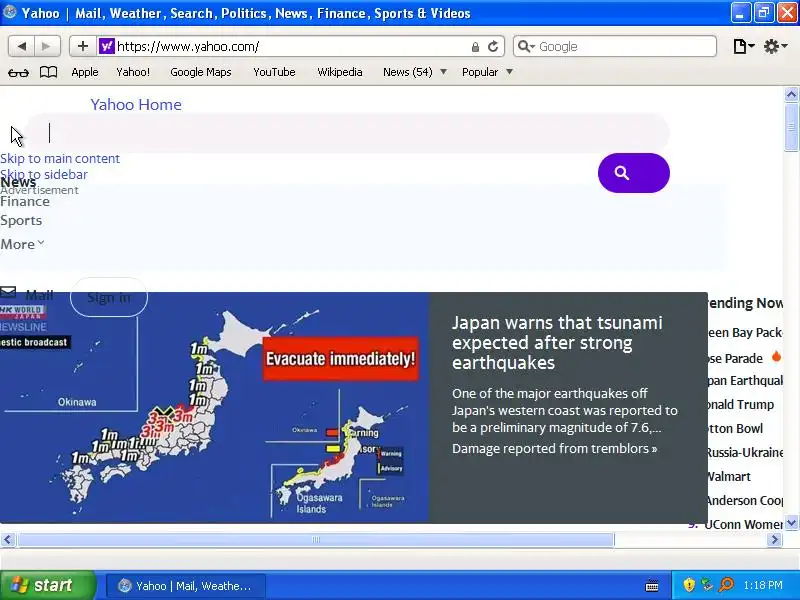Open the Sports navigation link
This screenshot has height=600, width=800.
tap(21, 220)
